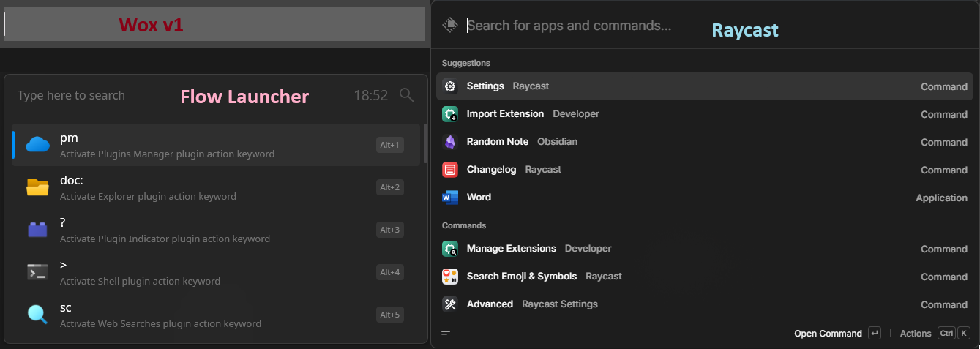
Task: Click the magnifier icon in Flow Launcher
Action: [407, 95]
